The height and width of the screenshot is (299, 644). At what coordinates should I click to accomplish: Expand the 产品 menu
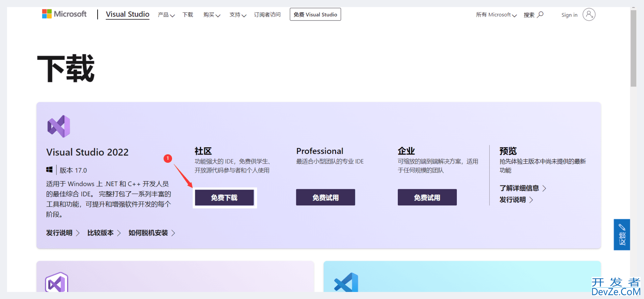(166, 15)
